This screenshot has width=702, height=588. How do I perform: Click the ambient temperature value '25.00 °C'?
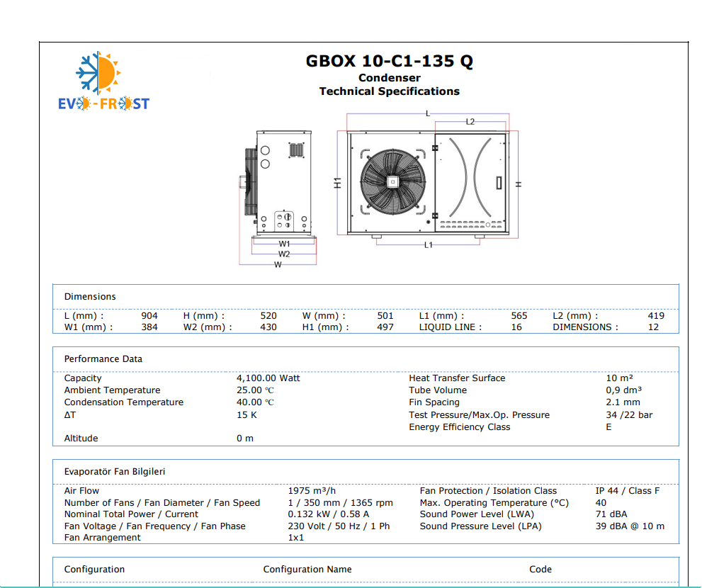[255, 390]
